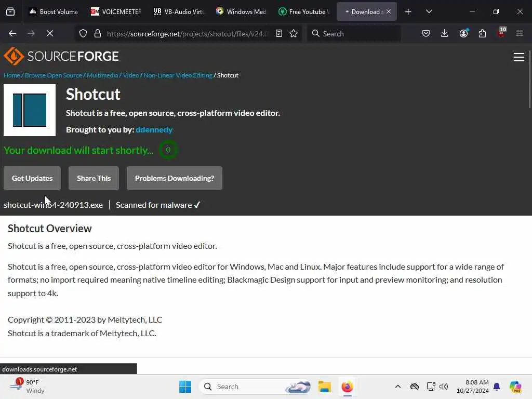The width and height of the screenshot is (532, 399).
Task: Open Firefox View tab overview icon
Action: tap(10, 11)
